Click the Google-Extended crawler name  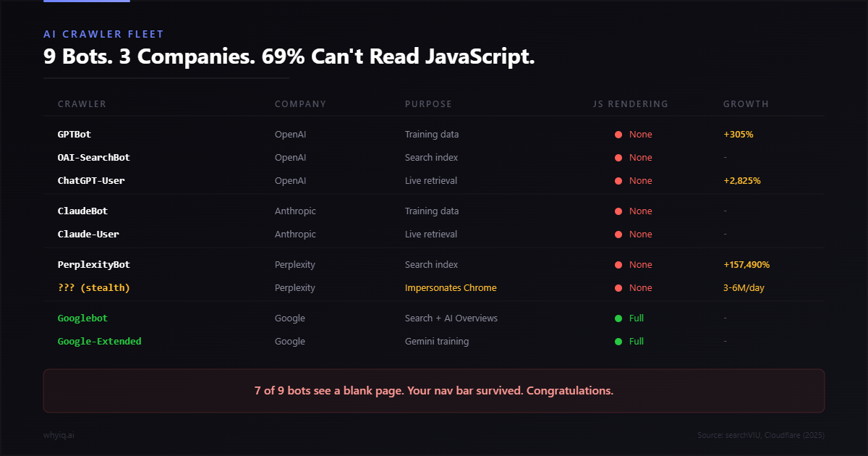pos(100,342)
